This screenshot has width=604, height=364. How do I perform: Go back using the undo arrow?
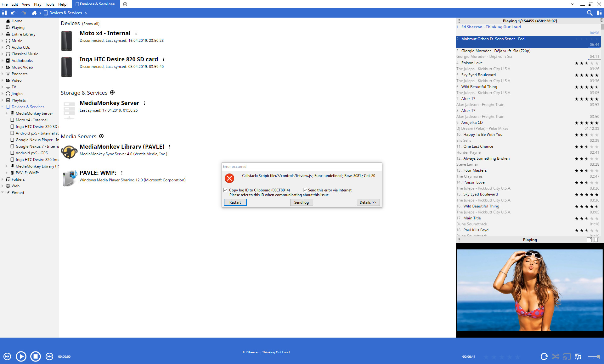point(13,13)
